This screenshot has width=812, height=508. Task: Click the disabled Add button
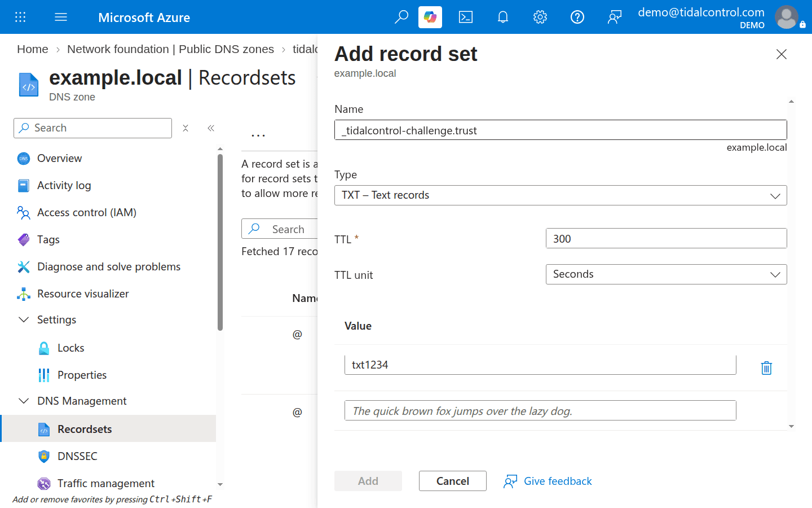coord(368,481)
